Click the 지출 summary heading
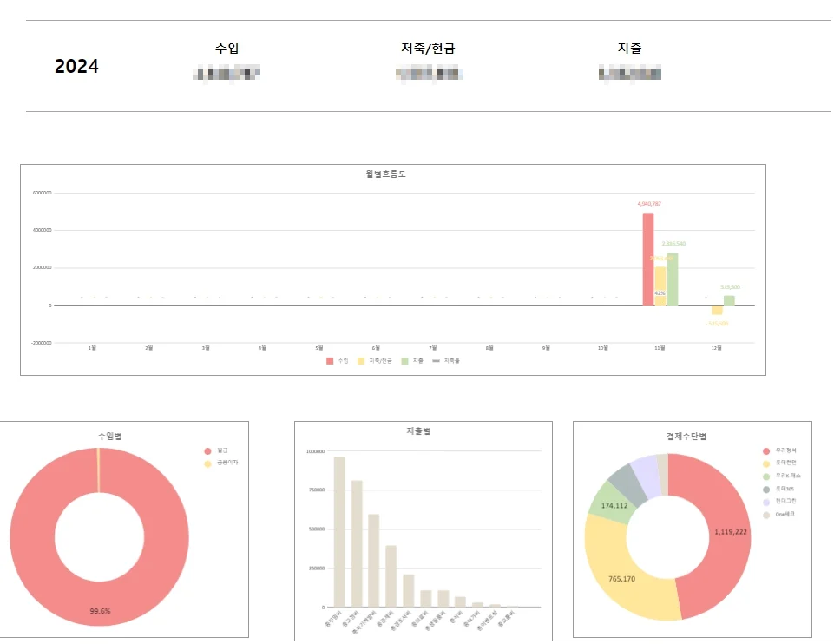 click(x=630, y=49)
